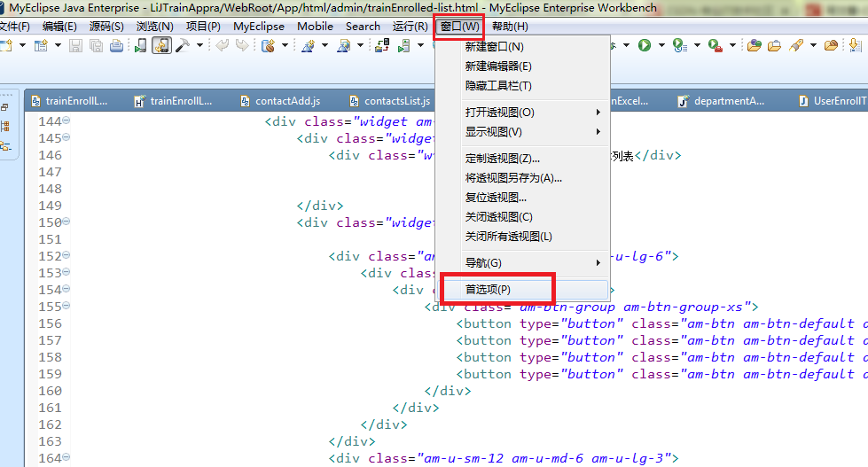Collapse the code fold at line 150
Viewport: 868px width, 467px height.
click(x=66, y=222)
